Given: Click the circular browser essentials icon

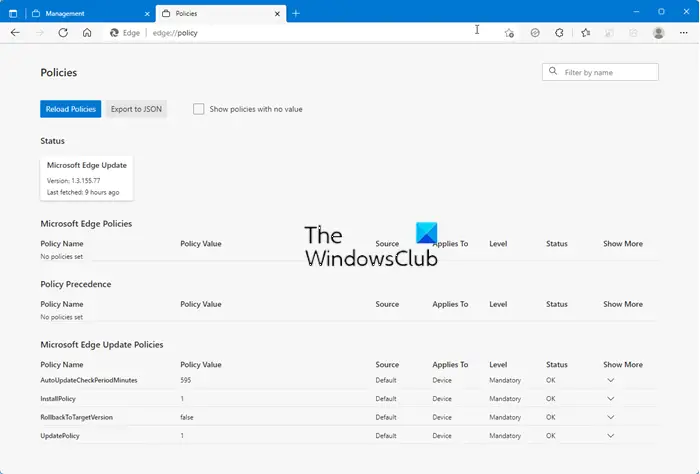Looking at the screenshot, I should (535, 33).
